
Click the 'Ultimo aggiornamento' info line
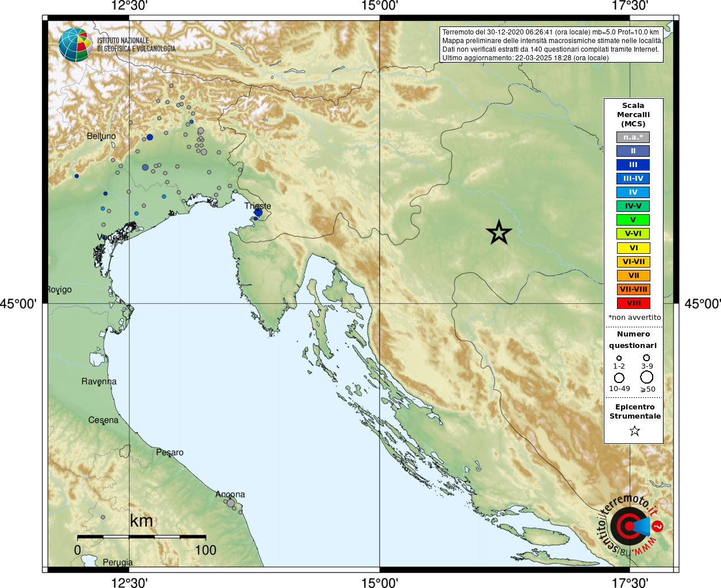525,58
